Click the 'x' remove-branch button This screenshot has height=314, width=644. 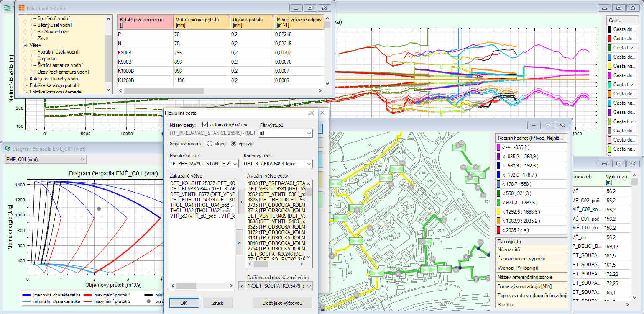[240, 242]
